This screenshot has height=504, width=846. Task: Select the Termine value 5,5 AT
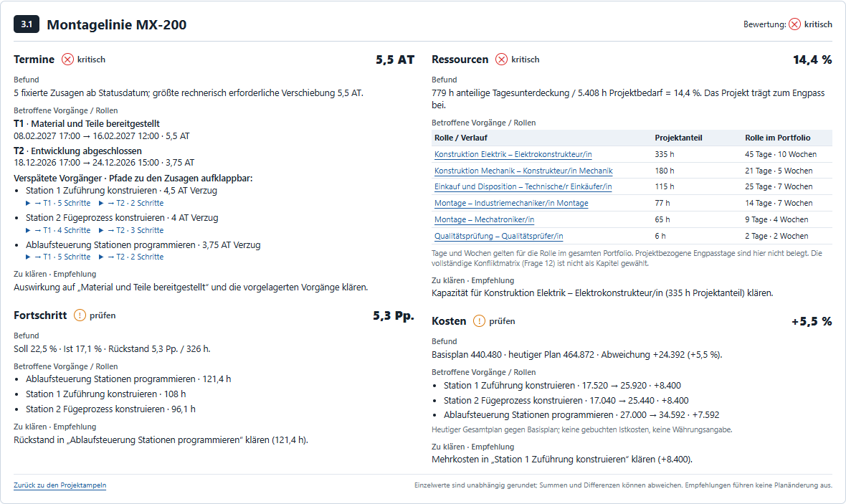[x=395, y=60]
